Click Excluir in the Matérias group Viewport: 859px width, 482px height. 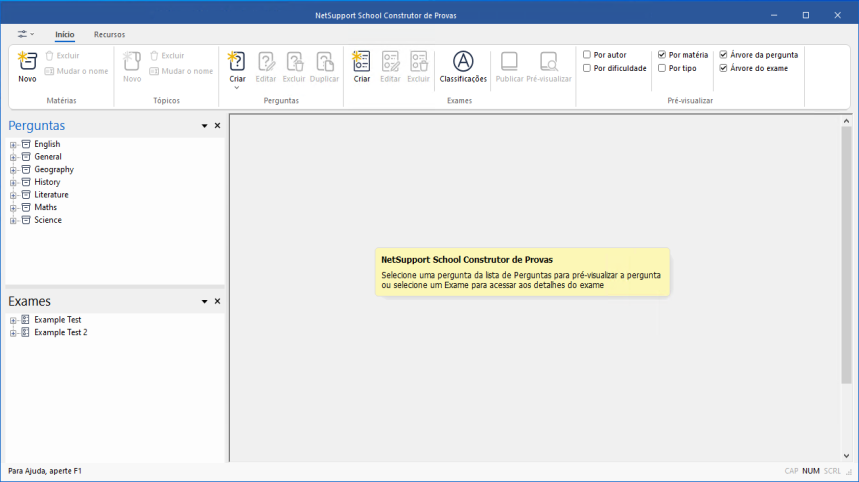(x=62, y=55)
